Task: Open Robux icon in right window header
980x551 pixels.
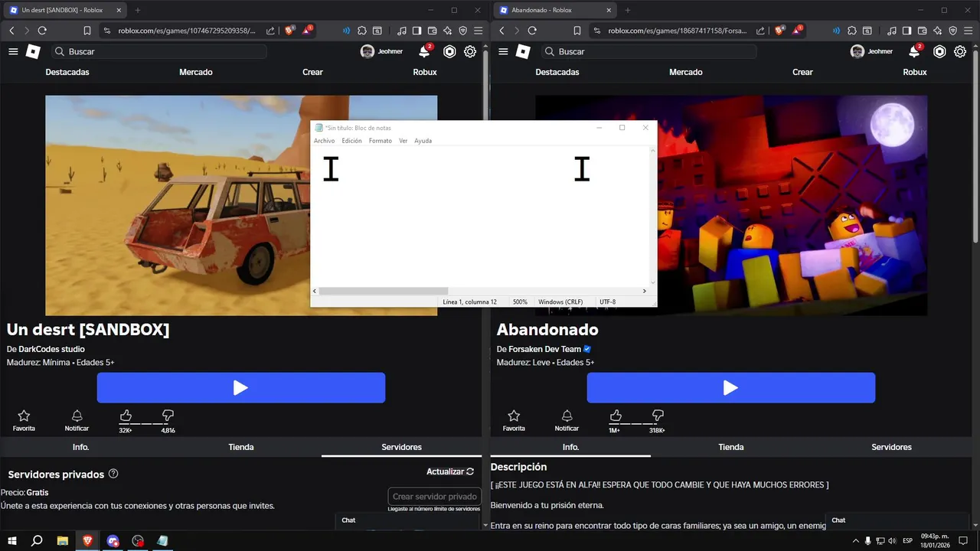Action: click(939, 51)
